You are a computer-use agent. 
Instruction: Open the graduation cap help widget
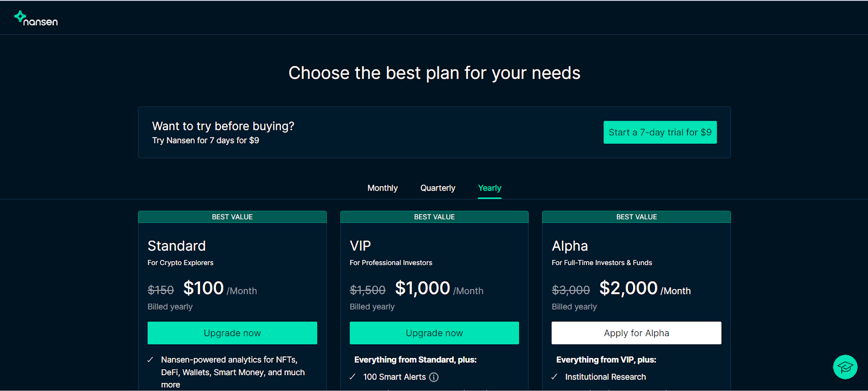point(845,367)
